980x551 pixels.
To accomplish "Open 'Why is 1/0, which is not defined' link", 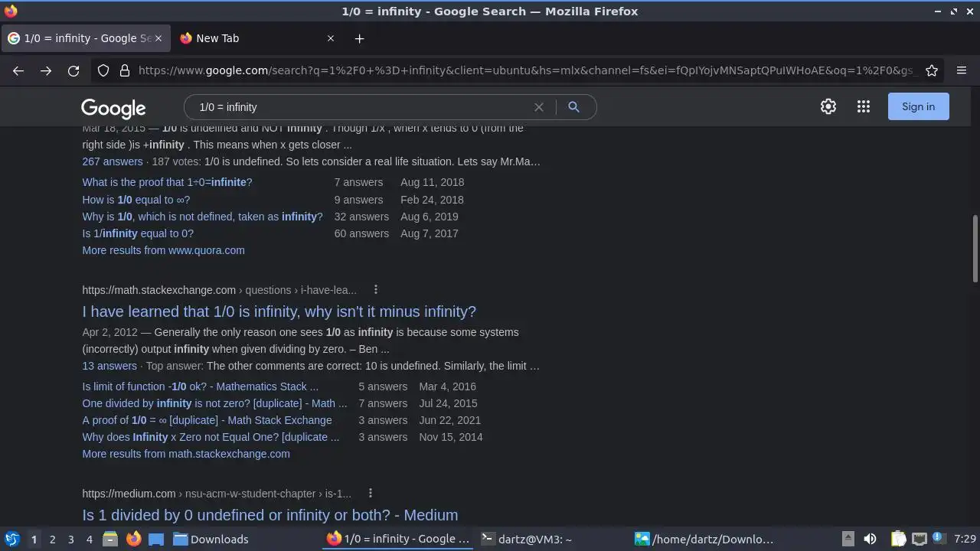I will (203, 217).
